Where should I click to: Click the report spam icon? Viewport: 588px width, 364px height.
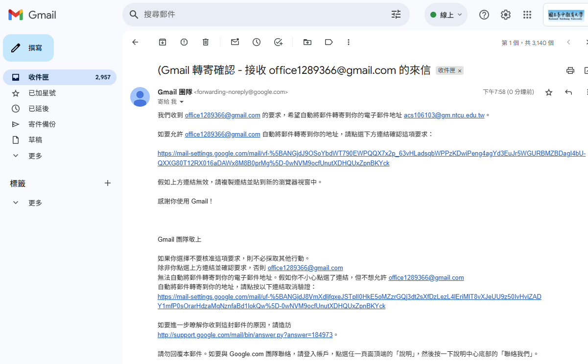coord(184,42)
